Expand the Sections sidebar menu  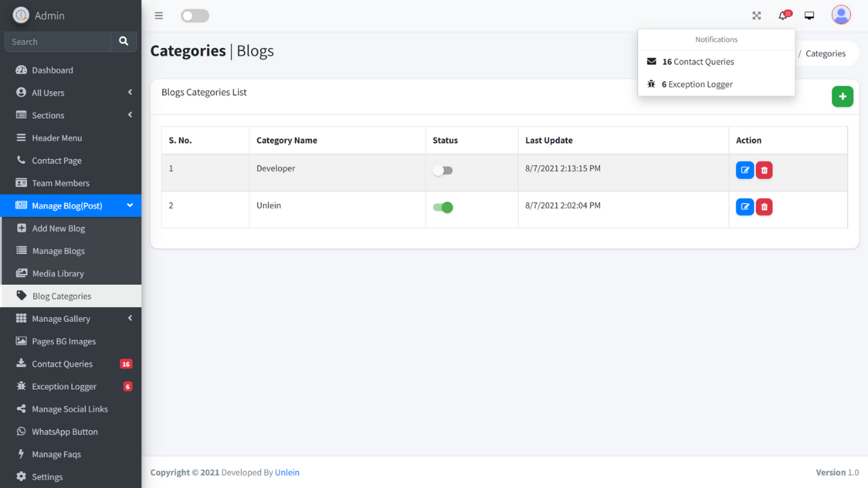point(71,115)
